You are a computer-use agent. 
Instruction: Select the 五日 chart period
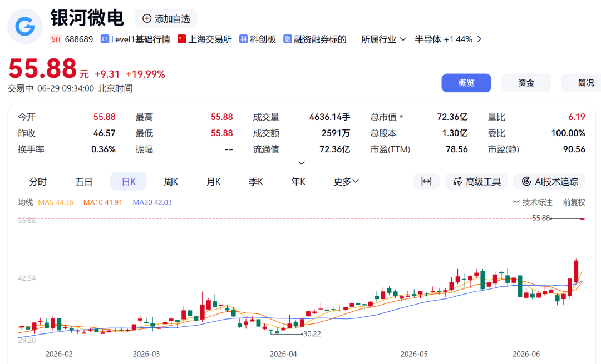83,181
